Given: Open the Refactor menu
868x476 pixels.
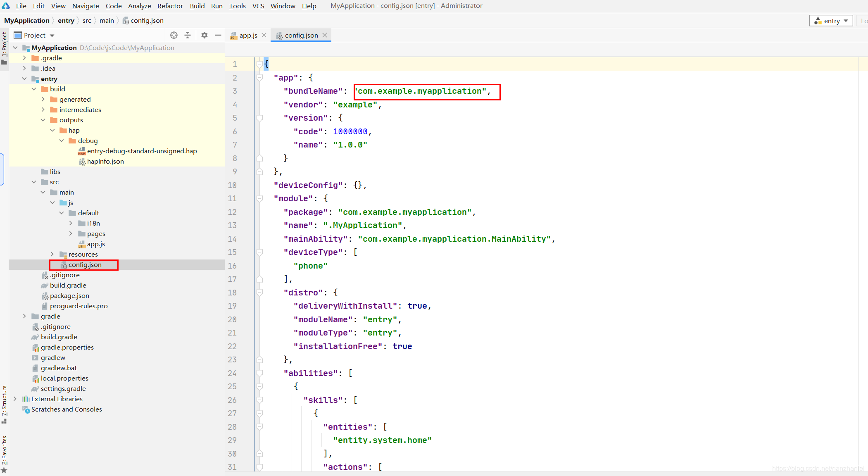Looking at the screenshot, I should [x=169, y=5].
